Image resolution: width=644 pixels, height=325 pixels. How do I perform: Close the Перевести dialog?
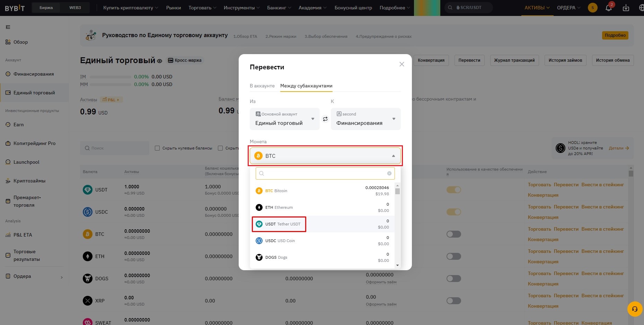[402, 64]
